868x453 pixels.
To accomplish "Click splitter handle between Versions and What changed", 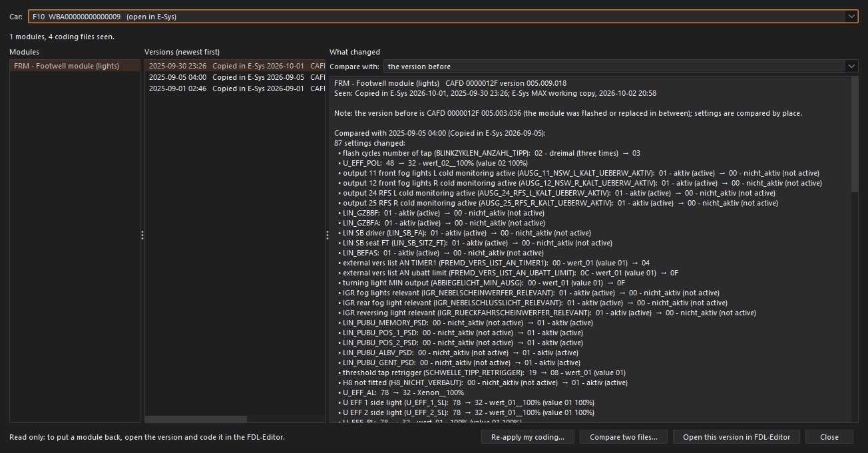I will pos(327,235).
